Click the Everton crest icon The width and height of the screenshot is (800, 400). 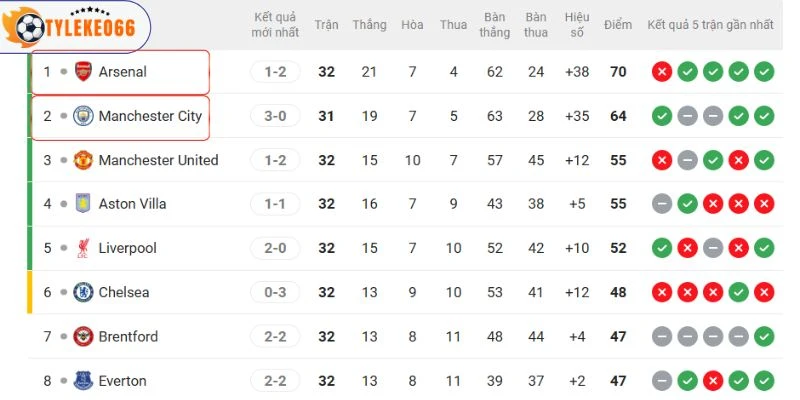(x=83, y=380)
